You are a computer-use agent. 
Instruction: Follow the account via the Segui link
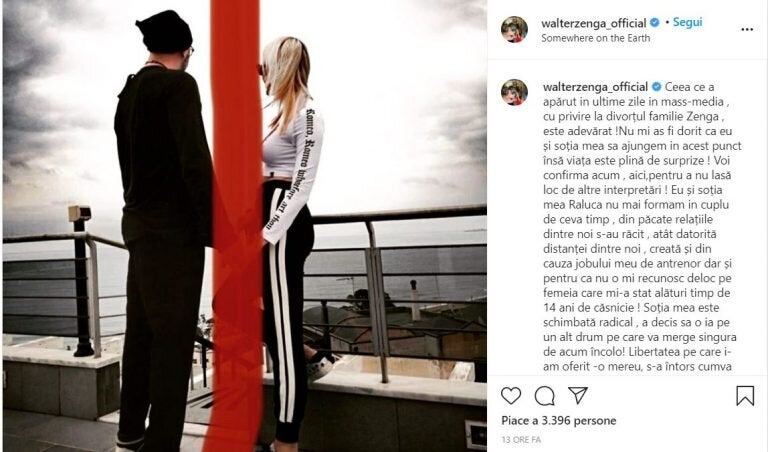tap(687, 22)
